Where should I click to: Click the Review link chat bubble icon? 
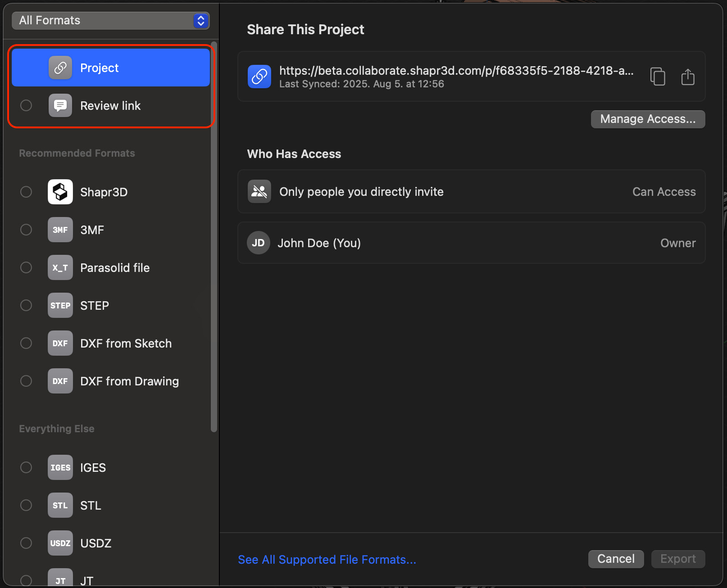click(60, 105)
